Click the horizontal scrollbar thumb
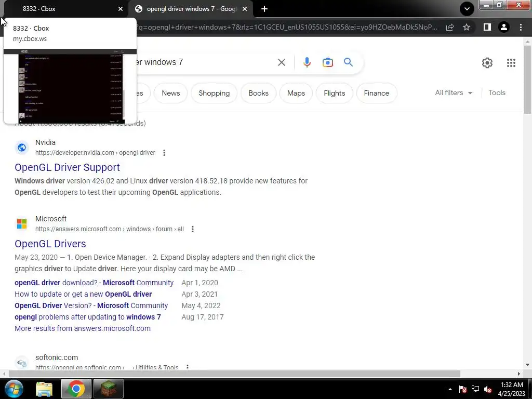This screenshot has height=399, width=532. tap(234, 374)
